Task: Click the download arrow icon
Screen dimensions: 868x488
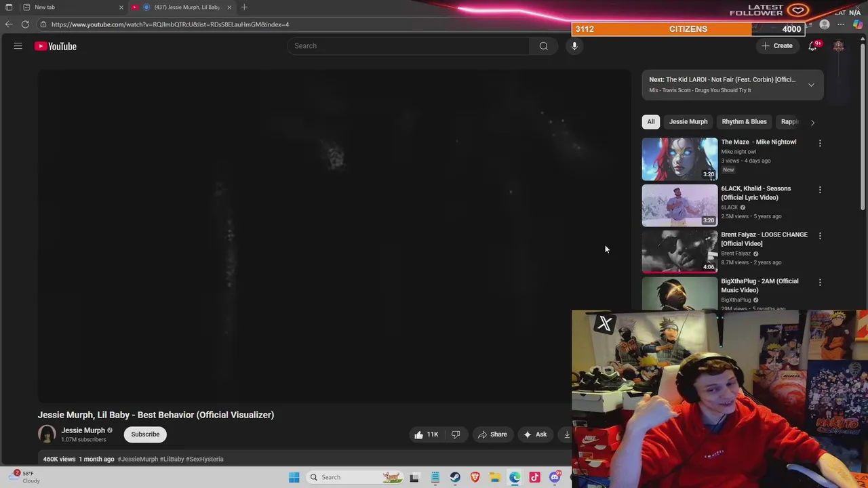Action: coord(567,434)
